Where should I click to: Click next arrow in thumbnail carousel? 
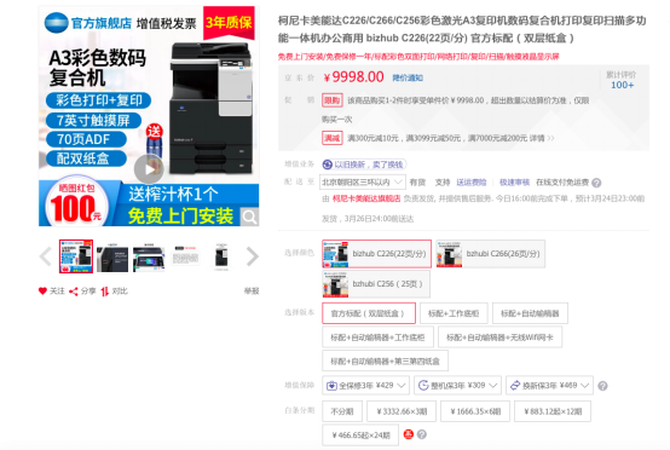253,257
